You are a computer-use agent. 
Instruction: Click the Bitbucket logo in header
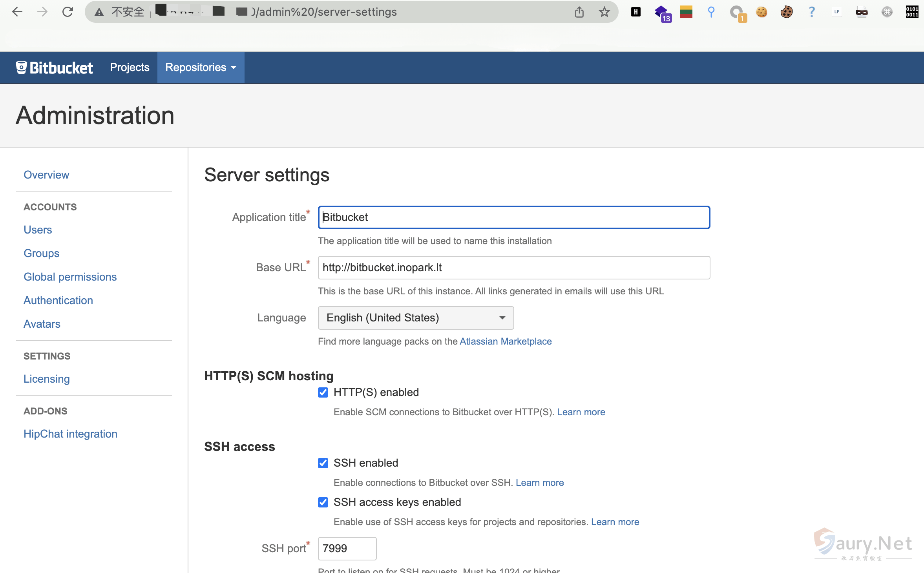(x=54, y=68)
